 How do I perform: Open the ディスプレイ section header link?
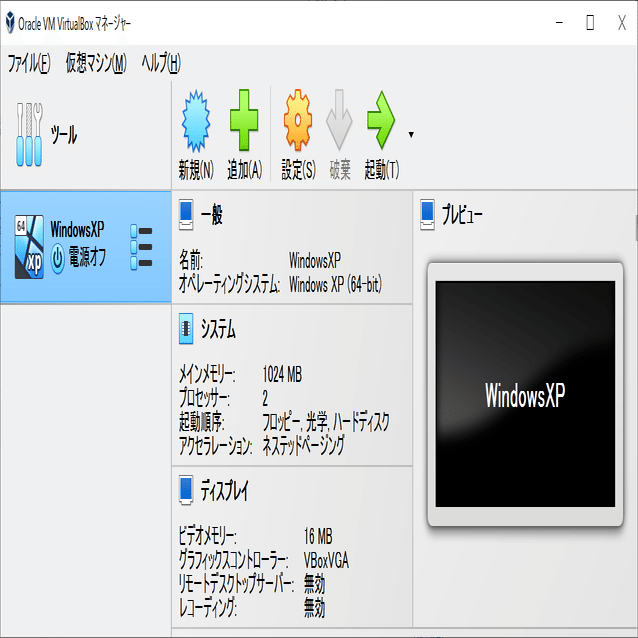[x=224, y=490]
